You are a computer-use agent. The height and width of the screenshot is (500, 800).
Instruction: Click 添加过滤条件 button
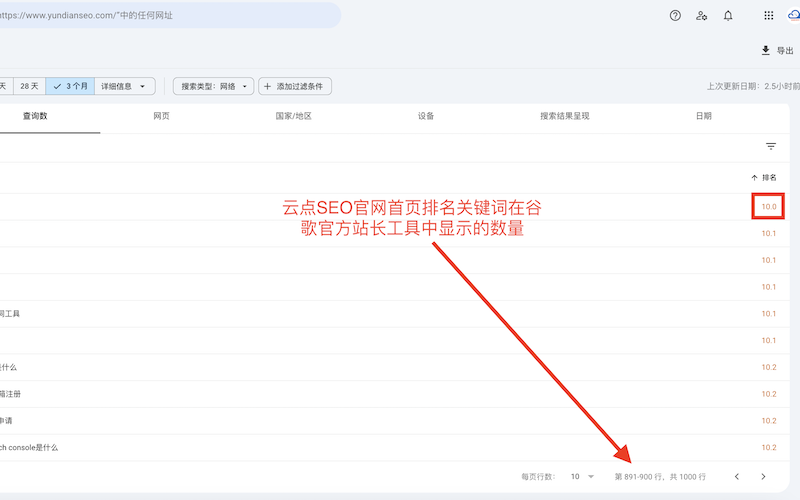(295, 86)
